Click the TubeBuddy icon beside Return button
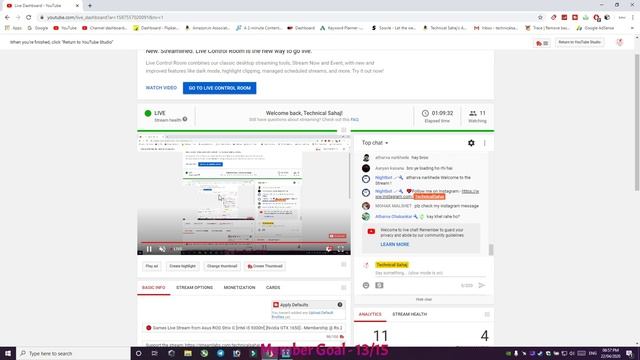640x360 pixels. (x=542, y=43)
